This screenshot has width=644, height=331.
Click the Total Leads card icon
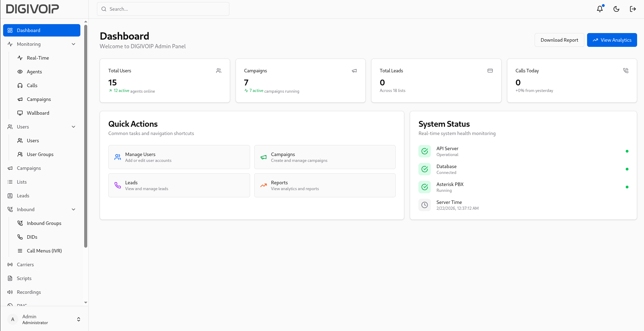tap(490, 71)
